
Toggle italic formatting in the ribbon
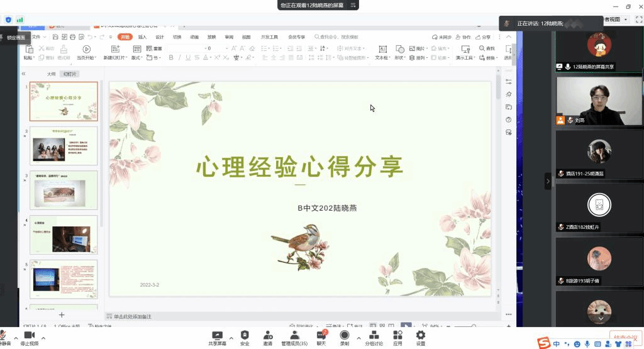(180, 58)
